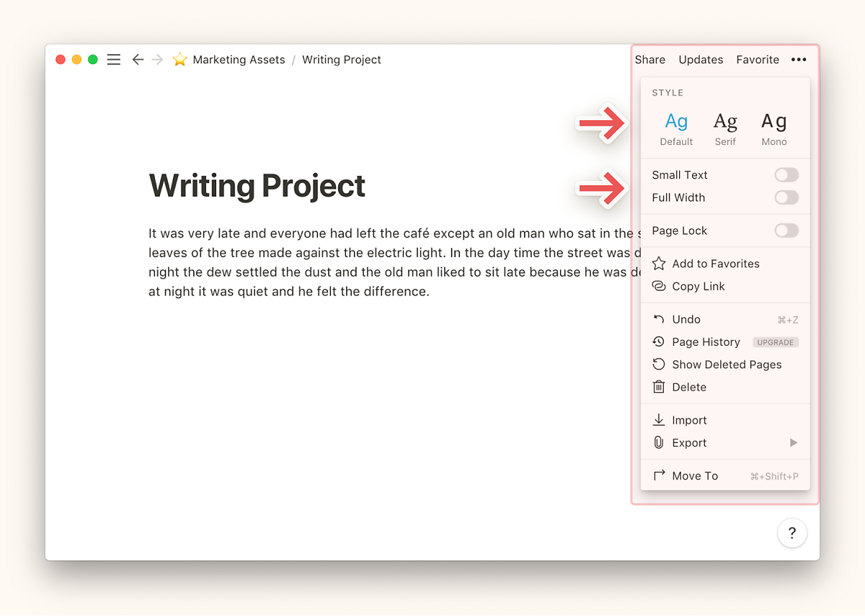Viewport: 865px width, 616px height.
Task: Click the Undo label
Action: pos(686,319)
